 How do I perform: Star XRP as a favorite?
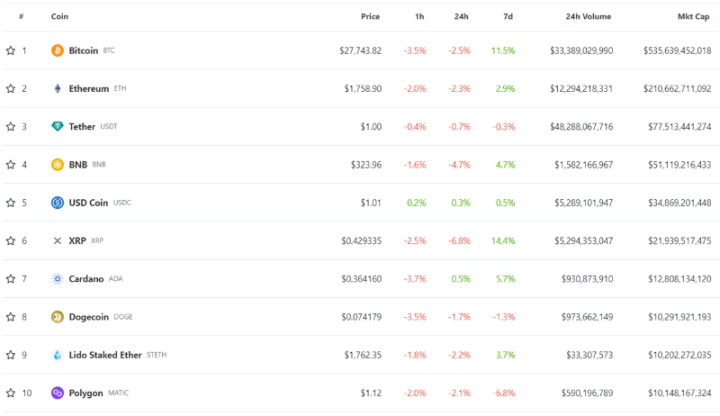pyautogui.click(x=10, y=241)
